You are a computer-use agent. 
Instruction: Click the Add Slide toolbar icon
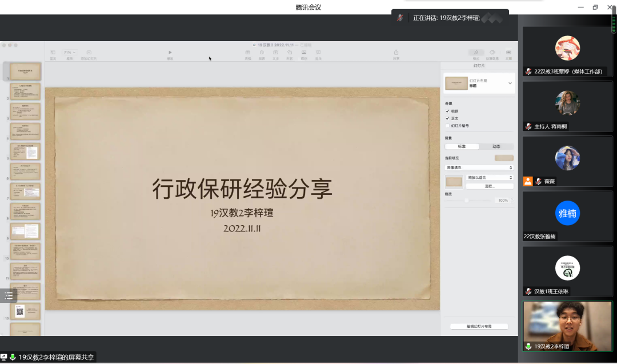tap(89, 53)
